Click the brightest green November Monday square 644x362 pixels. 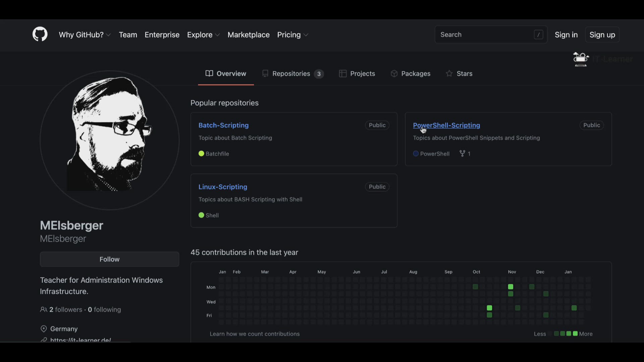[511, 287]
